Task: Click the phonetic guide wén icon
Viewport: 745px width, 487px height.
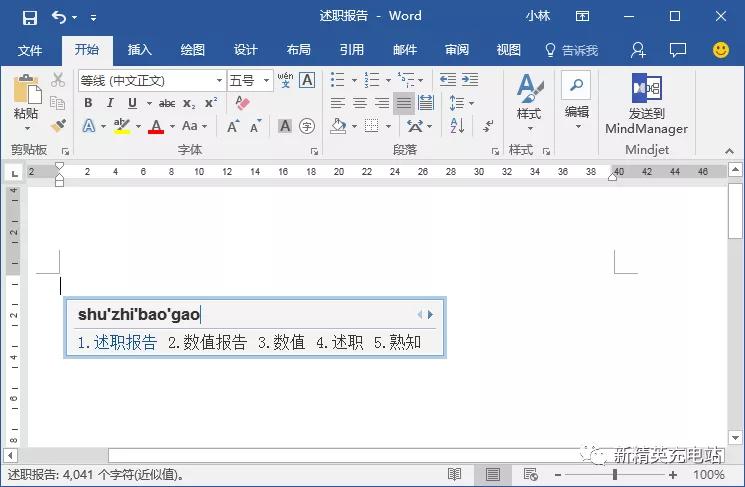Action: (x=286, y=80)
